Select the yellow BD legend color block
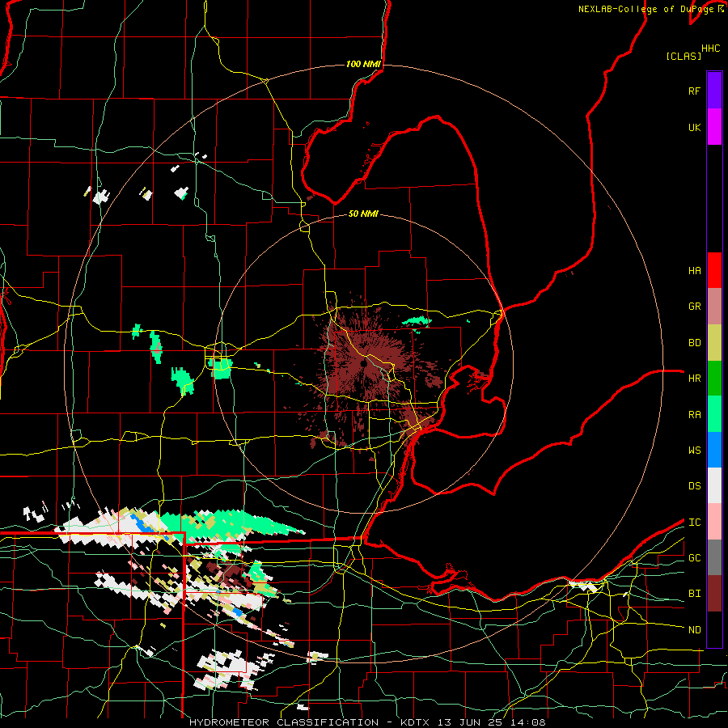This screenshot has width=728, height=728. 714,343
